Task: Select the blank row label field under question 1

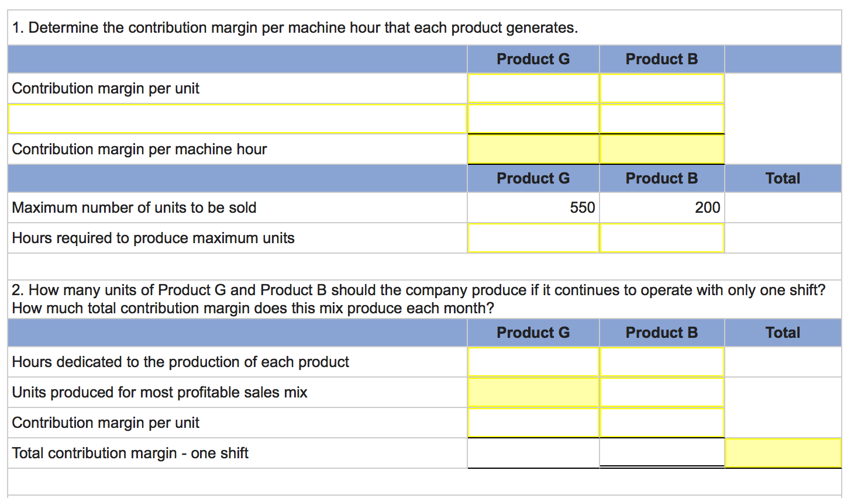Action: (237, 119)
